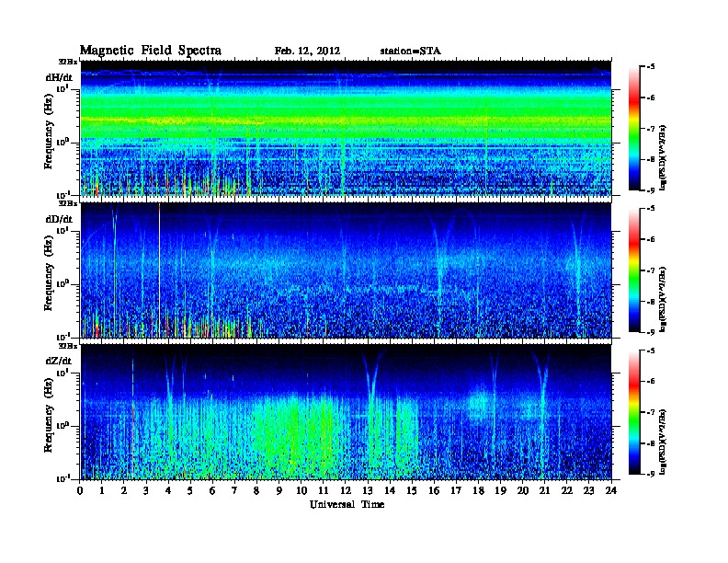Click the "14" hour tick label
The image size is (728, 563).
click(x=390, y=490)
